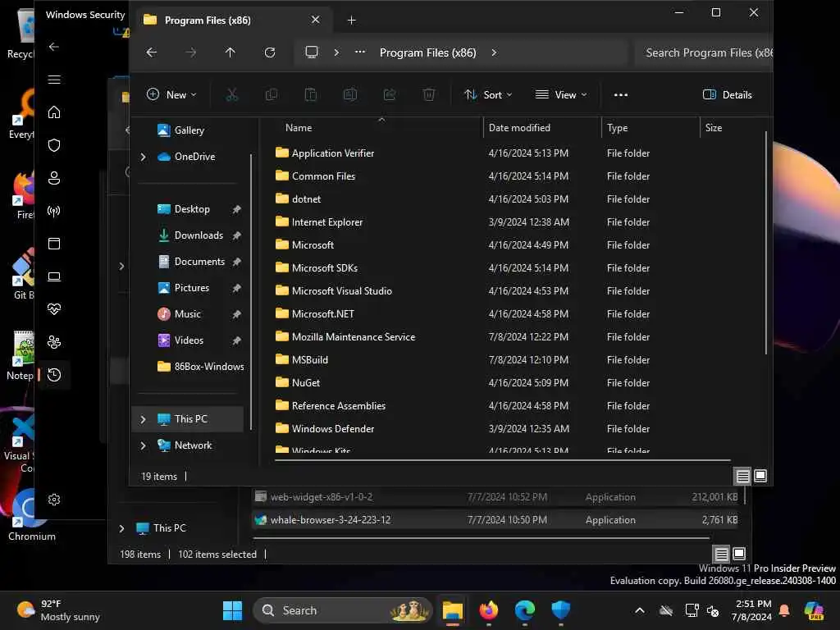Click Windows Start button
The height and width of the screenshot is (630, 840).
pyautogui.click(x=232, y=610)
